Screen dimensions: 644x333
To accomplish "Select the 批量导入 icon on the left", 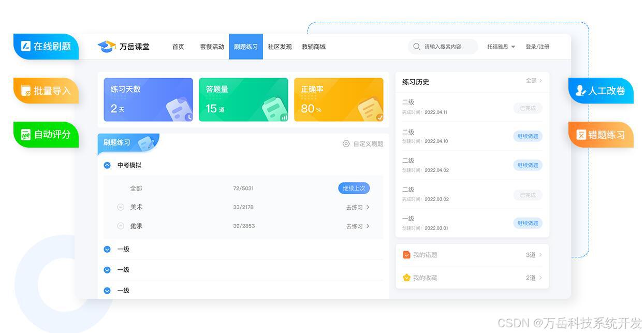I will [27, 90].
